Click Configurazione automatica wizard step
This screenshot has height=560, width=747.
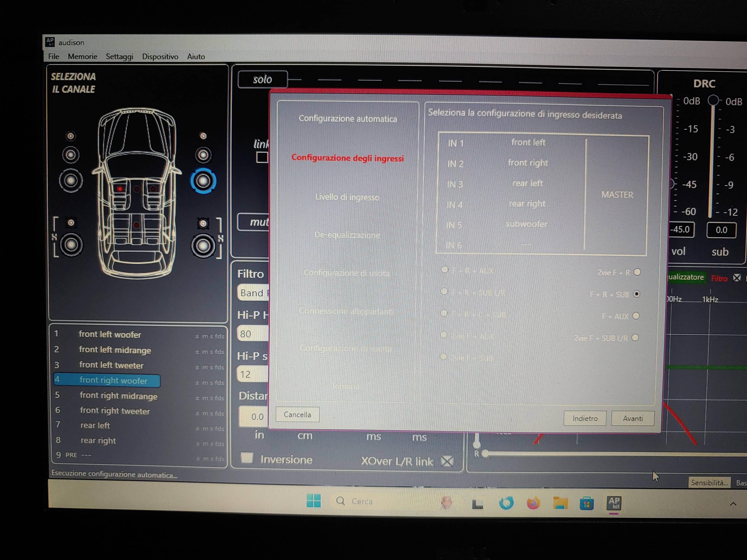coord(348,119)
